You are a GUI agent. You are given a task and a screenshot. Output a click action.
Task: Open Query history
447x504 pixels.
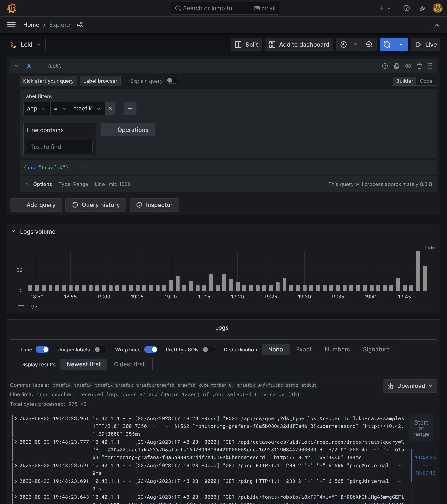pyautogui.click(x=96, y=205)
